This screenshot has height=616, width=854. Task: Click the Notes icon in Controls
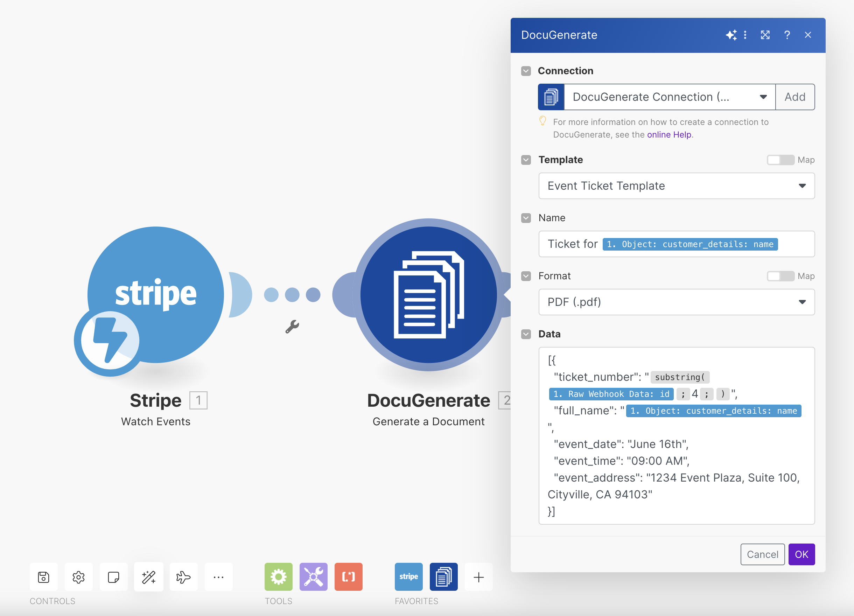click(114, 577)
